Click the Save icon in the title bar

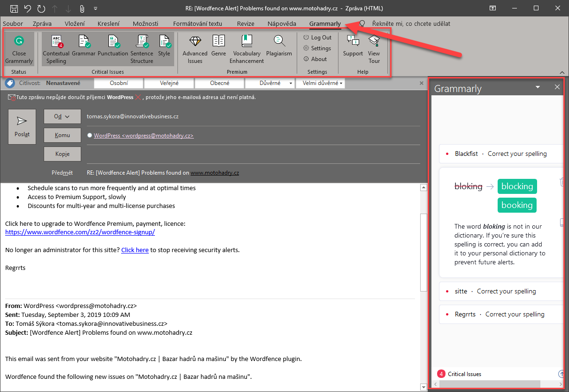click(14, 8)
